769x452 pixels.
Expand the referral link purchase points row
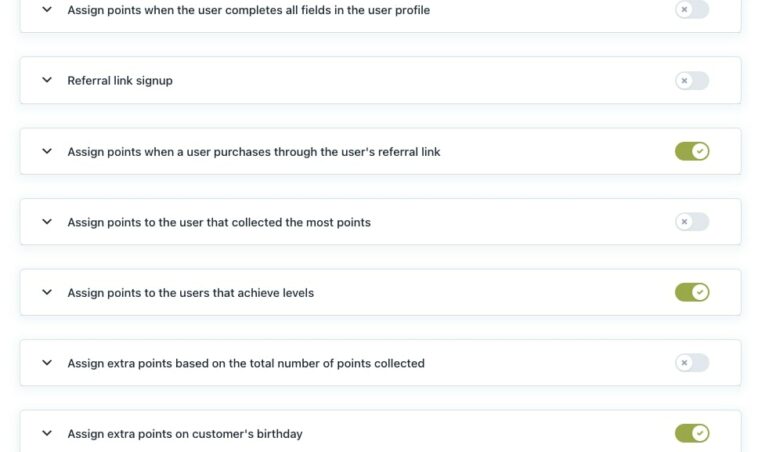point(47,152)
